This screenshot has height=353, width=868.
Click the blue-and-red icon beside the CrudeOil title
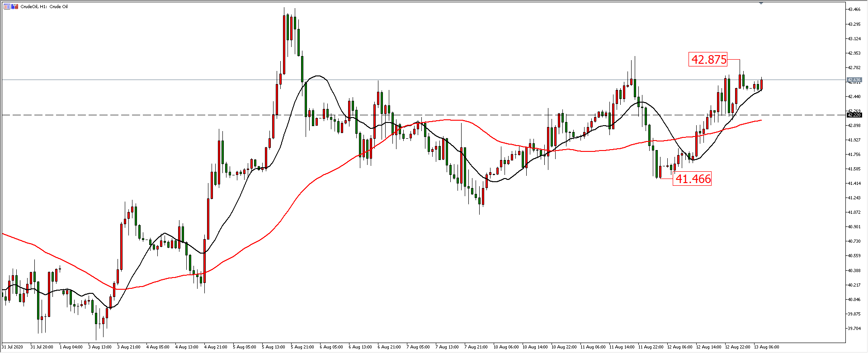[x=15, y=7]
